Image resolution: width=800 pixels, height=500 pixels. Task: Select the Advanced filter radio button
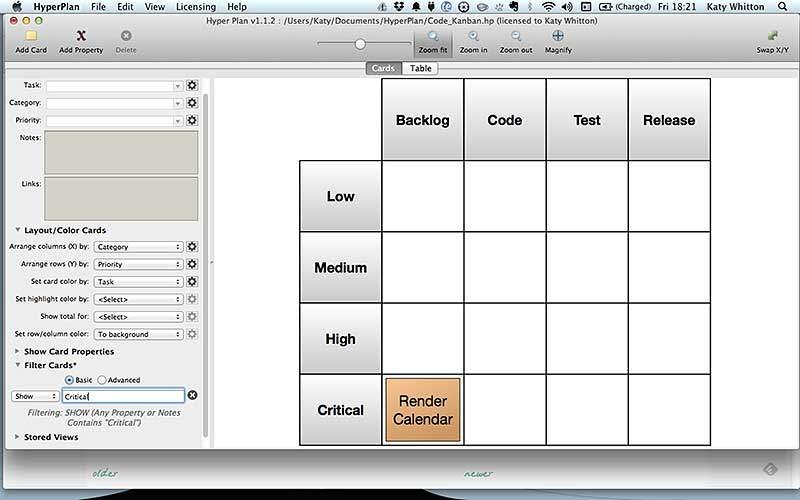point(102,380)
